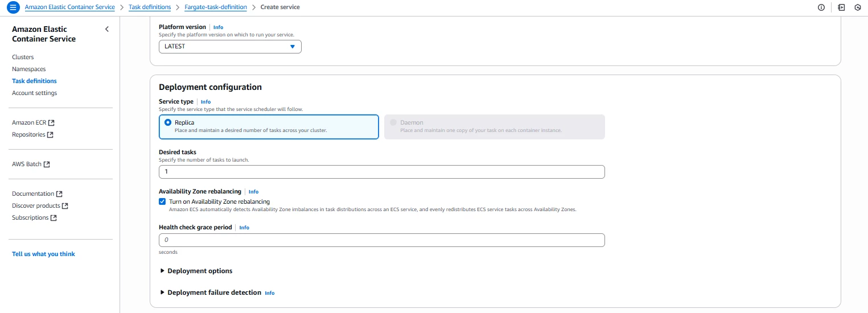Open Fargate-task-definition breadcrumb link
868x313 pixels.
pos(216,7)
